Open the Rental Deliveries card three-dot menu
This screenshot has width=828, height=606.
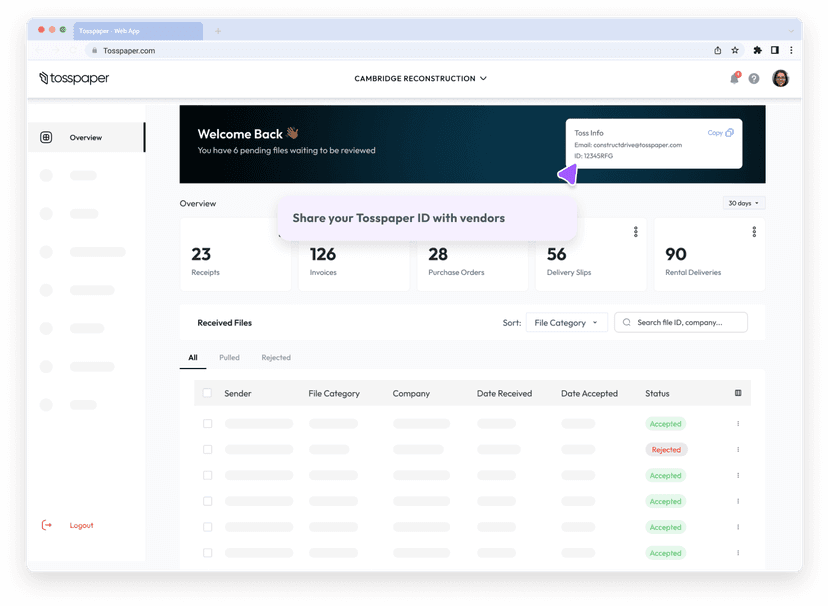pyautogui.click(x=754, y=232)
